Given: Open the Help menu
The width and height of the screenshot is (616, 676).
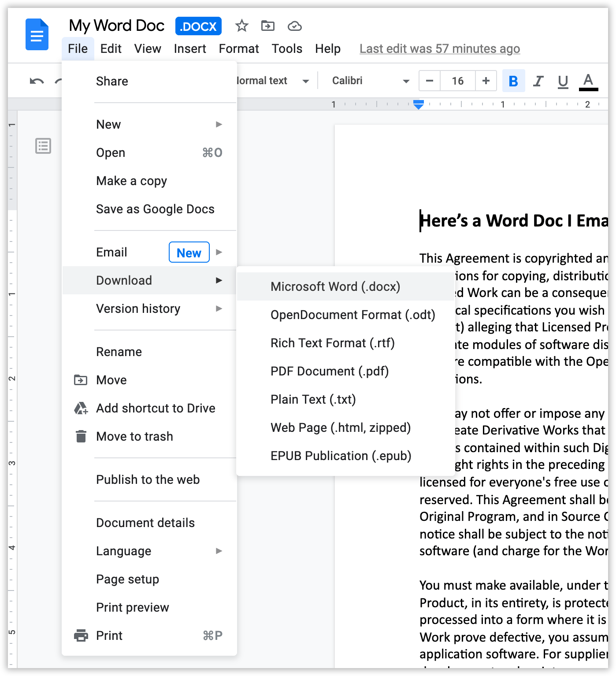Looking at the screenshot, I should point(328,48).
